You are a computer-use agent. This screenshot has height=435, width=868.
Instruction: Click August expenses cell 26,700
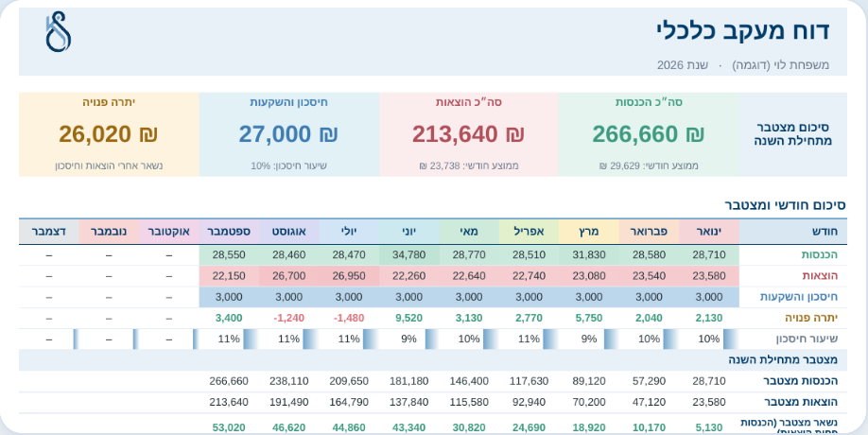289,275
